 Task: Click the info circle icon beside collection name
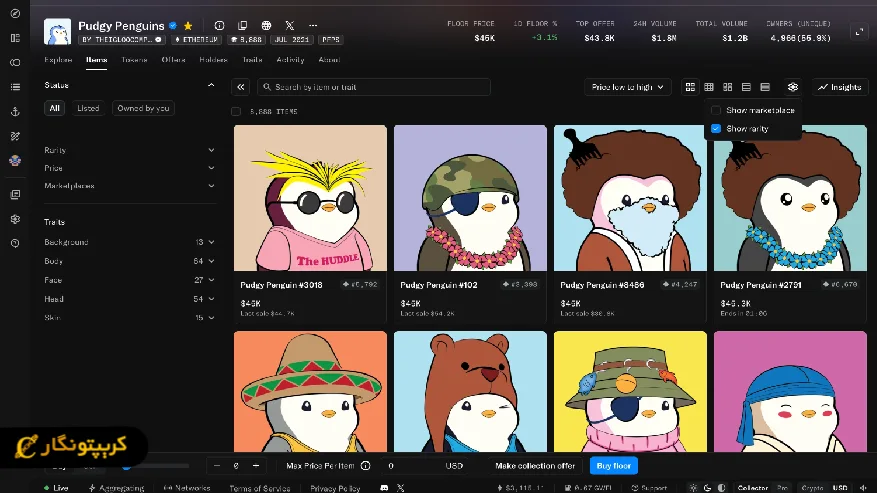tap(219, 26)
